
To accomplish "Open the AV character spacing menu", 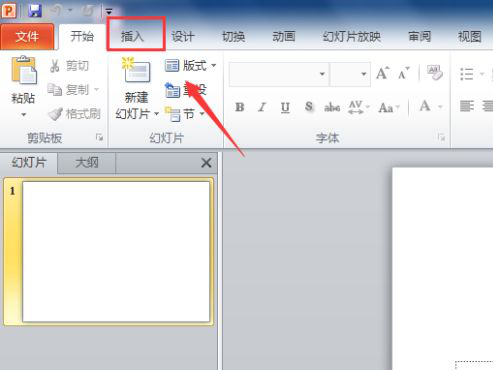I will click(x=358, y=107).
